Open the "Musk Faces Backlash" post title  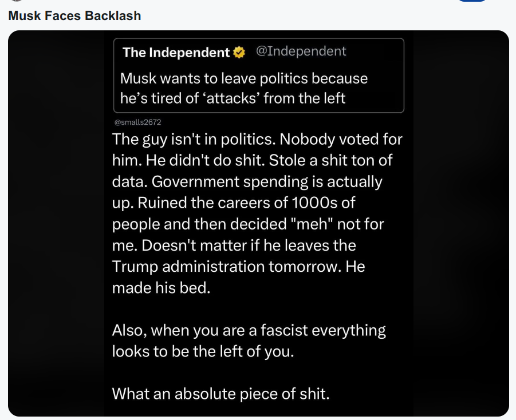(74, 16)
